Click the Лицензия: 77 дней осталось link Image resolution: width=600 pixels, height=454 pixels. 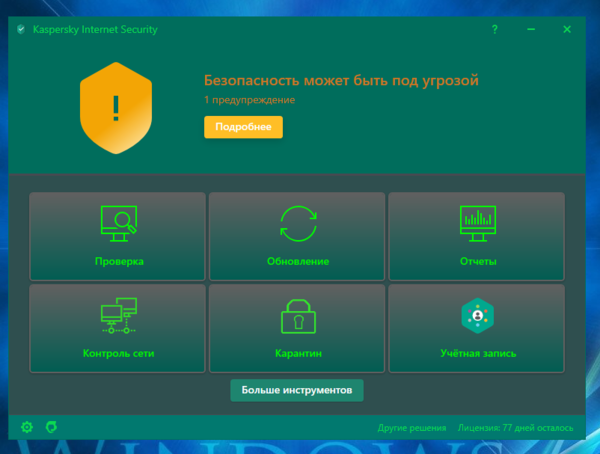[515, 428]
